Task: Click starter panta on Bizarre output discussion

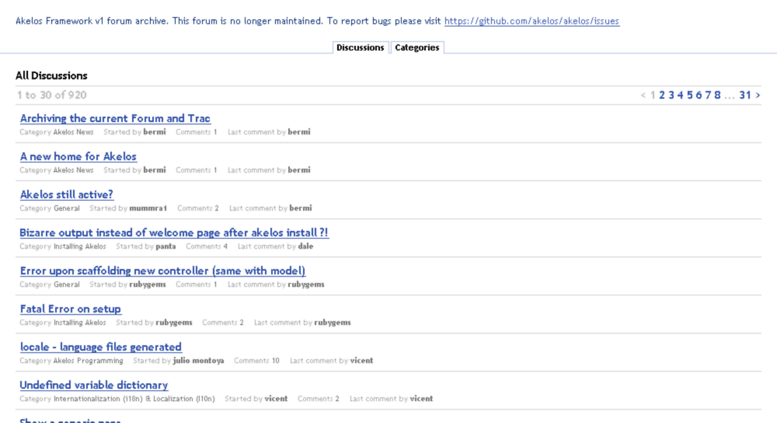Action: tap(166, 247)
